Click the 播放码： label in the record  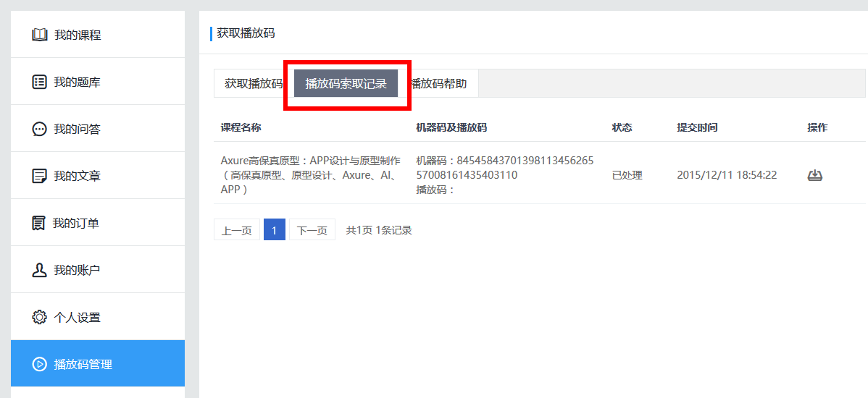point(435,190)
